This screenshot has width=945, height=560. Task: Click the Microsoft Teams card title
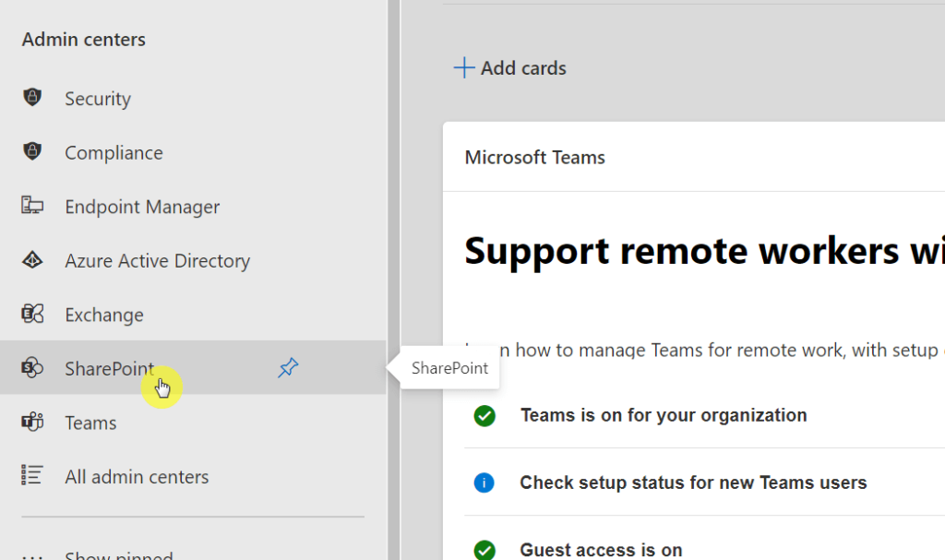pyautogui.click(x=534, y=158)
